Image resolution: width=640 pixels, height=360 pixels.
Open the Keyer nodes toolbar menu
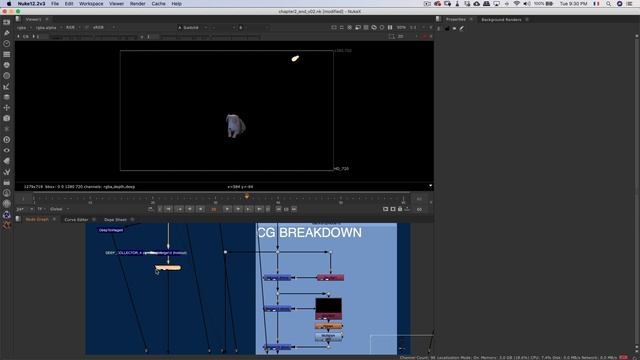[7, 86]
